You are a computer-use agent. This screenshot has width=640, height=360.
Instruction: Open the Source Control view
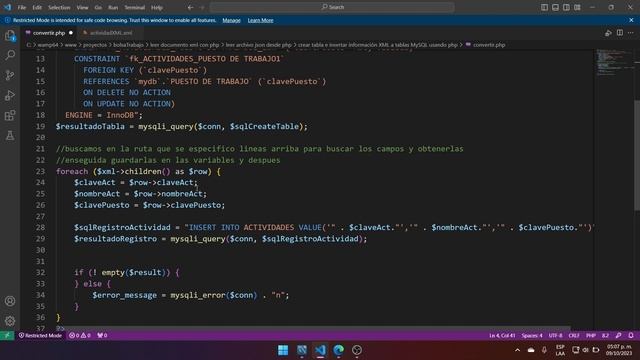click(10, 75)
